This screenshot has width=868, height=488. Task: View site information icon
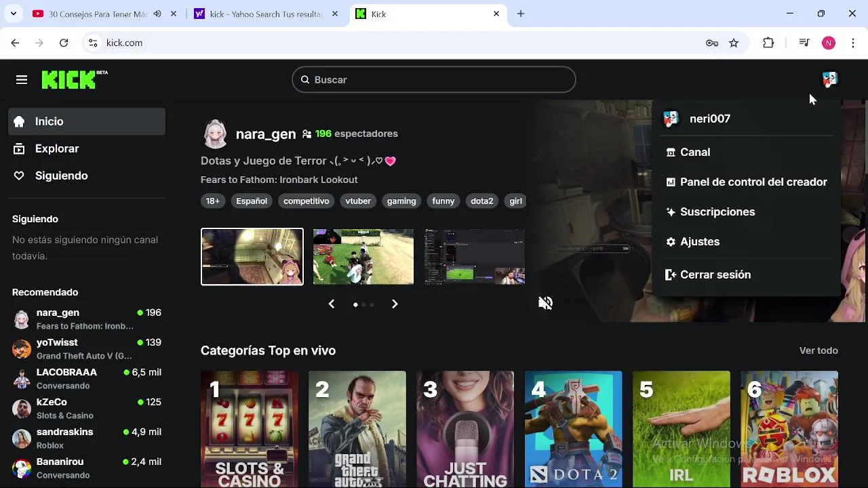click(94, 43)
